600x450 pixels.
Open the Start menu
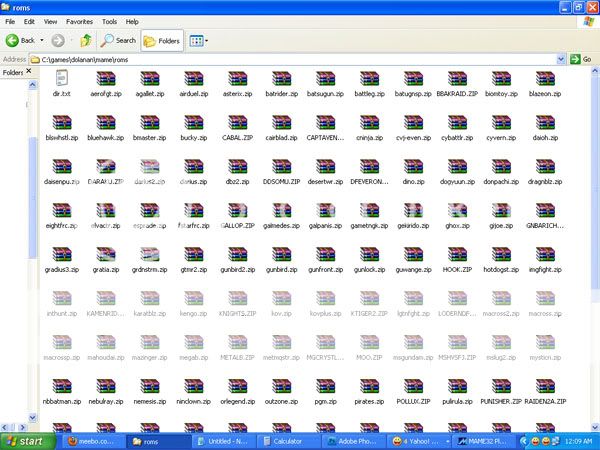(x=28, y=442)
